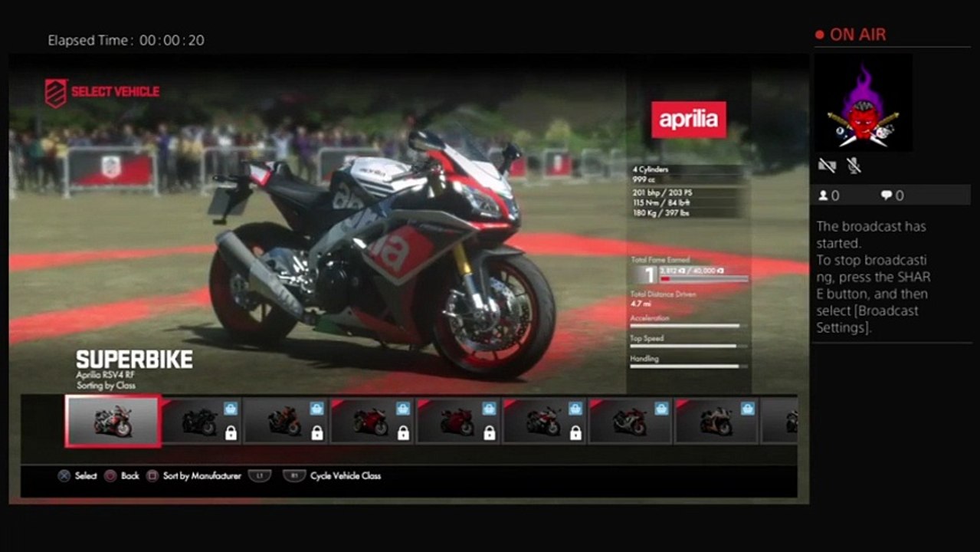The height and width of the screenshot is (552, 980).
Task: Click the Sort by Manufacturer label
Action: (x=202, y=476)
